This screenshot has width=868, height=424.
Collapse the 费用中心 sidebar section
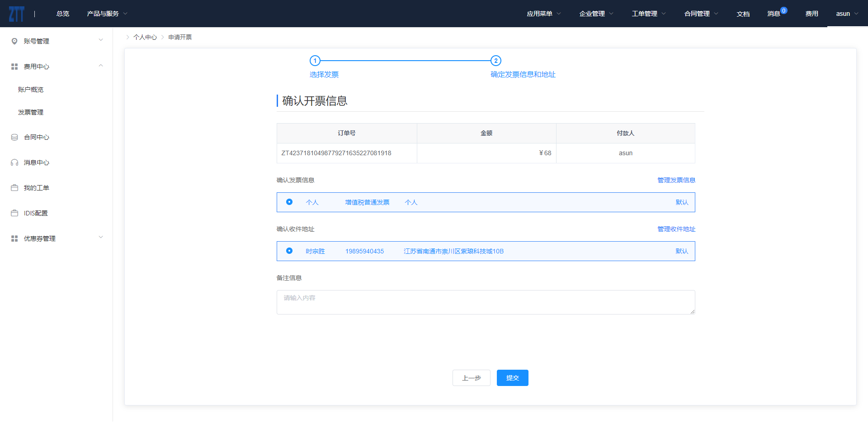pyautogui.click(x=101, y=66)
